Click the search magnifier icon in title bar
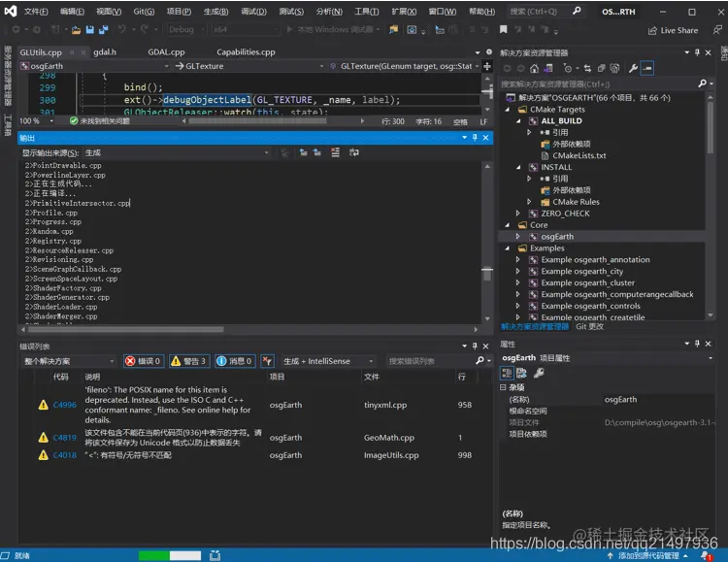Viewport: 728px width, 562px height. coord(577,11)
